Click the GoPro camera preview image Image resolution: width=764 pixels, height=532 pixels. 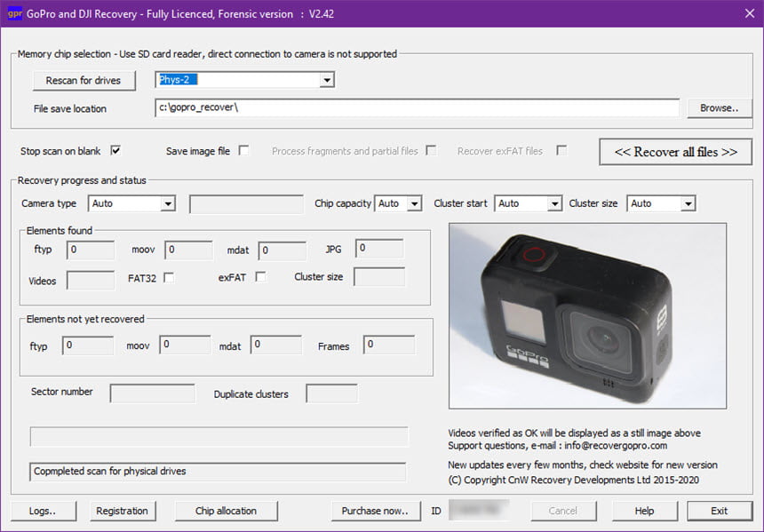coord(587,315)
